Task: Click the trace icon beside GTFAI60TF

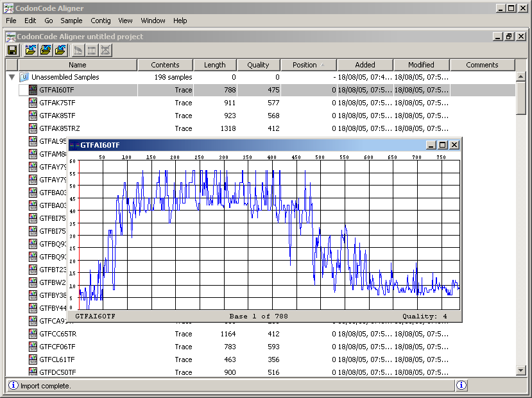Action: [33, 90]
